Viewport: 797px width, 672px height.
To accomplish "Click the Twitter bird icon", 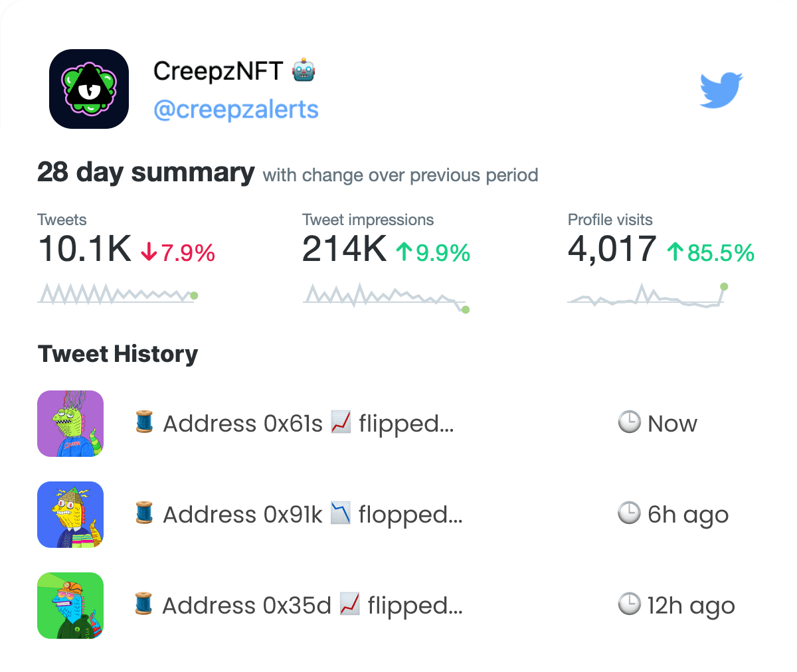I will (721, 90).
